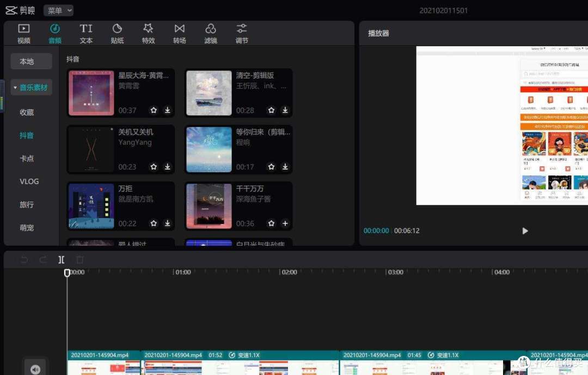Click the 播放器 panel title

click(378, 33)
